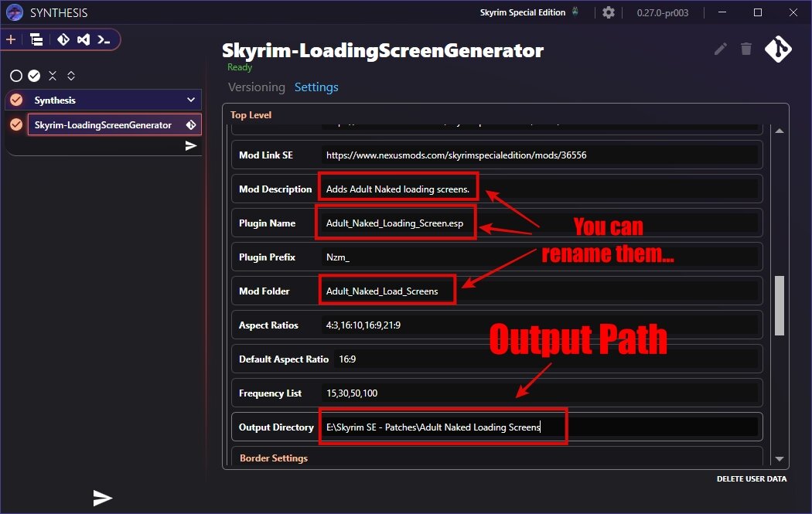Click the Skyrim-LoadingScreenGenerator title heading
Image resolution: width=812 pixels, height=514 pixels.
[383, 51]
